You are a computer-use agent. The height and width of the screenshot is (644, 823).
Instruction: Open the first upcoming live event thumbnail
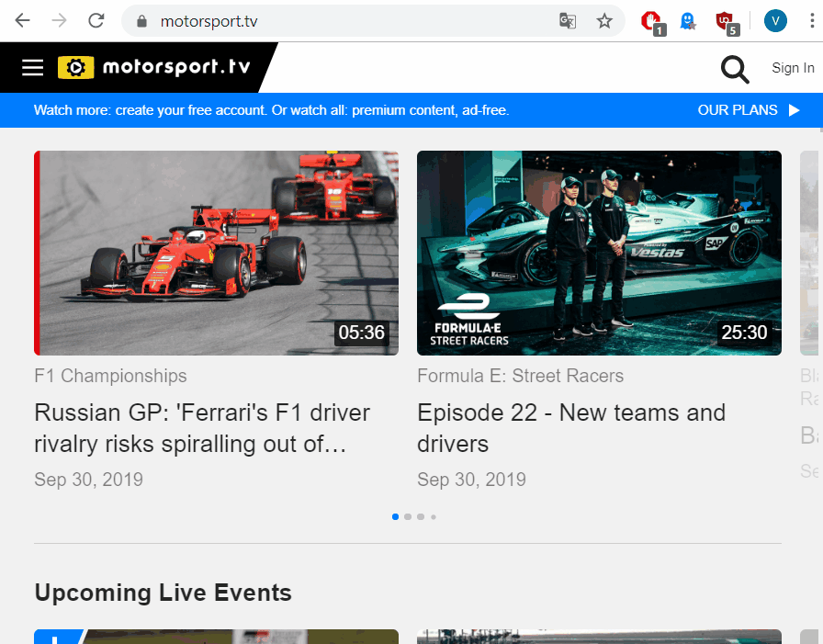[x=216, y=637]
